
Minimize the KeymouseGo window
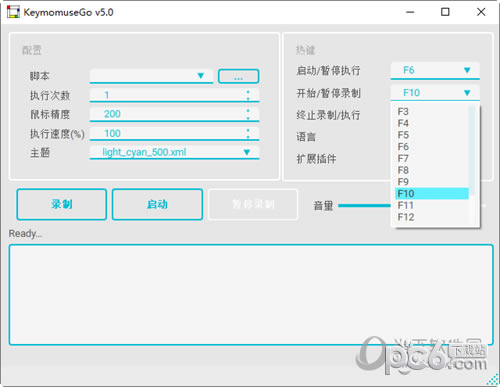tap(410, 12)
